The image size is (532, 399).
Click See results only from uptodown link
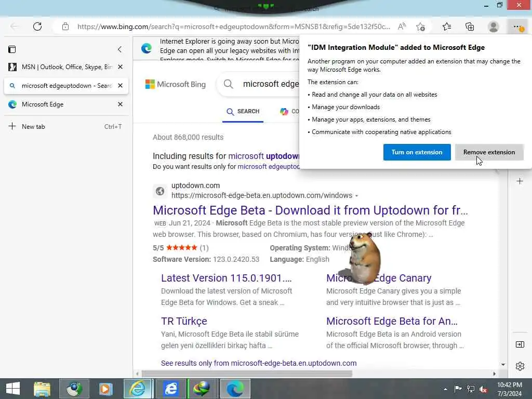[x=259, y=363]
